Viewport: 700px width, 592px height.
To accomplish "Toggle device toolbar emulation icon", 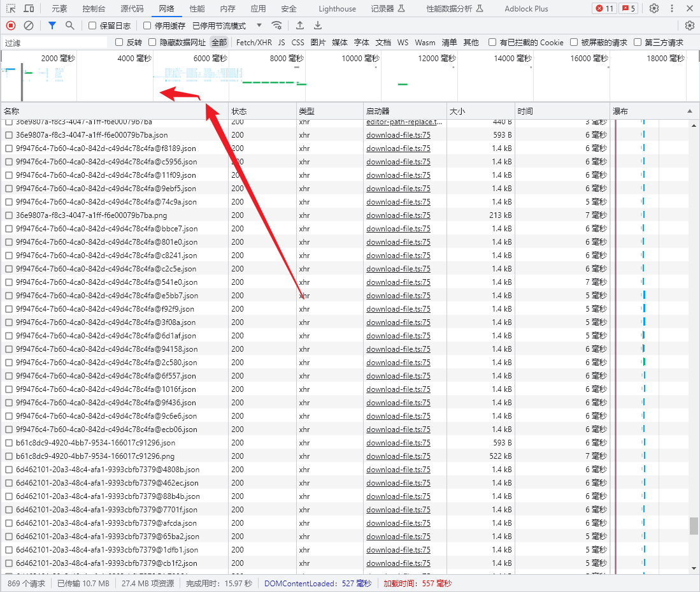I will click(x=29, y=8).
